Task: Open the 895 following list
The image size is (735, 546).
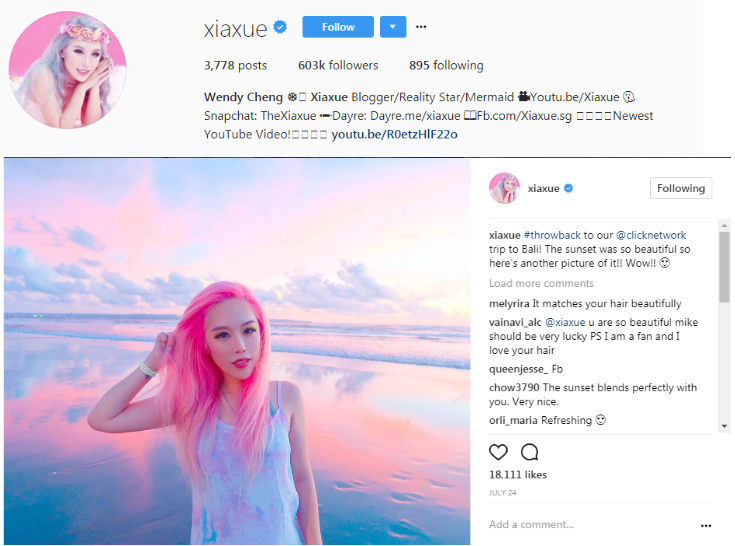Action: point(446,65)
